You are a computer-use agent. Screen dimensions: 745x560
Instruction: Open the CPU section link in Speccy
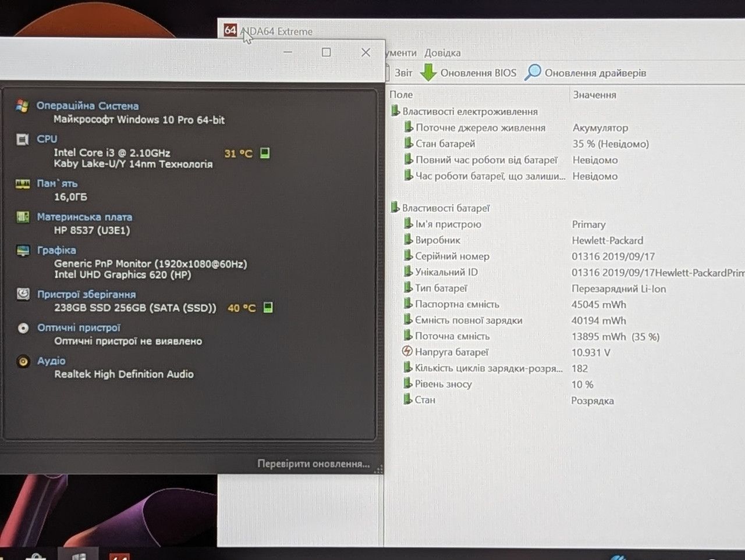tap(47, 139)
